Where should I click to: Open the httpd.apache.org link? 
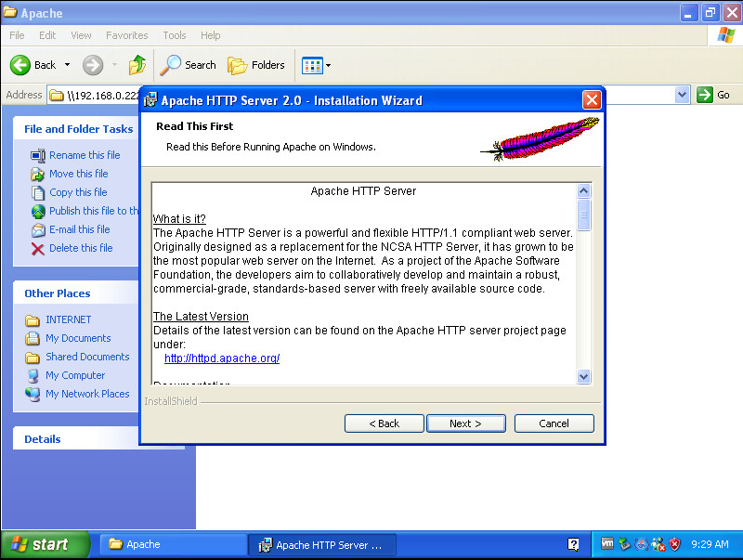tap(222, 358)
